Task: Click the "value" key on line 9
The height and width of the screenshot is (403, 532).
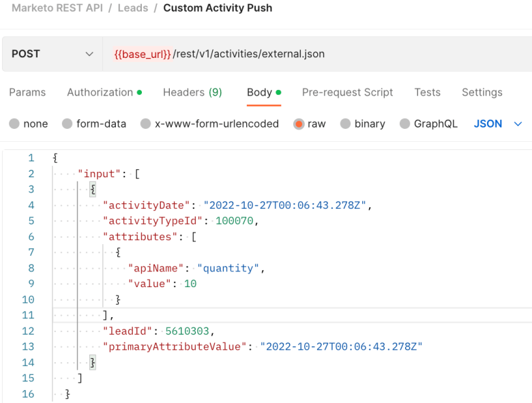Action: 149,284
